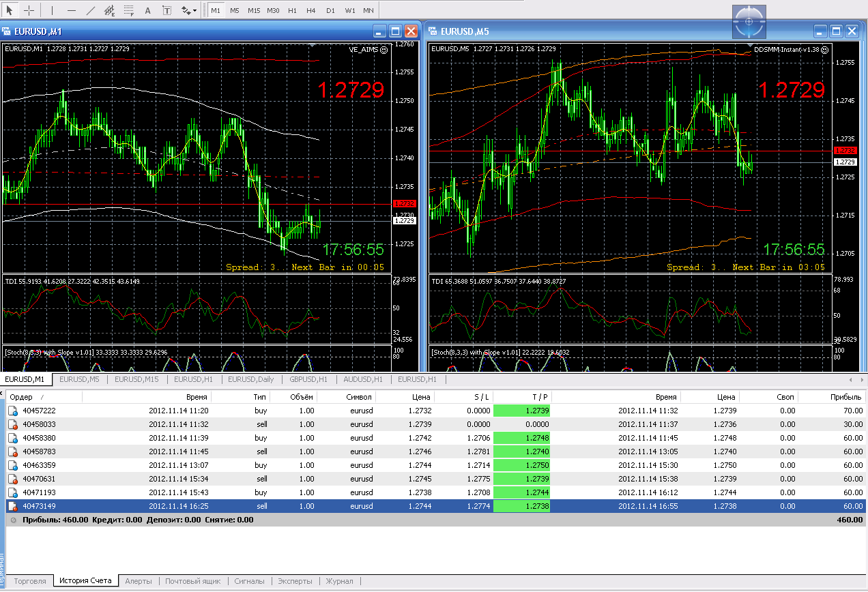Choose the trendline drawing tool
868x592 pixels.
pyautogui.click(x=91, y=10)
